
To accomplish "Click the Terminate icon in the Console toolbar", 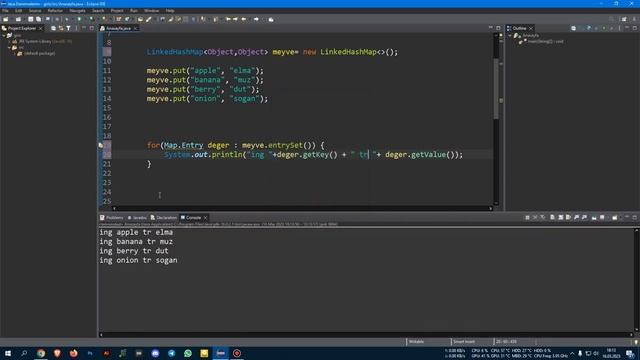I will click(x=527, y=218).
